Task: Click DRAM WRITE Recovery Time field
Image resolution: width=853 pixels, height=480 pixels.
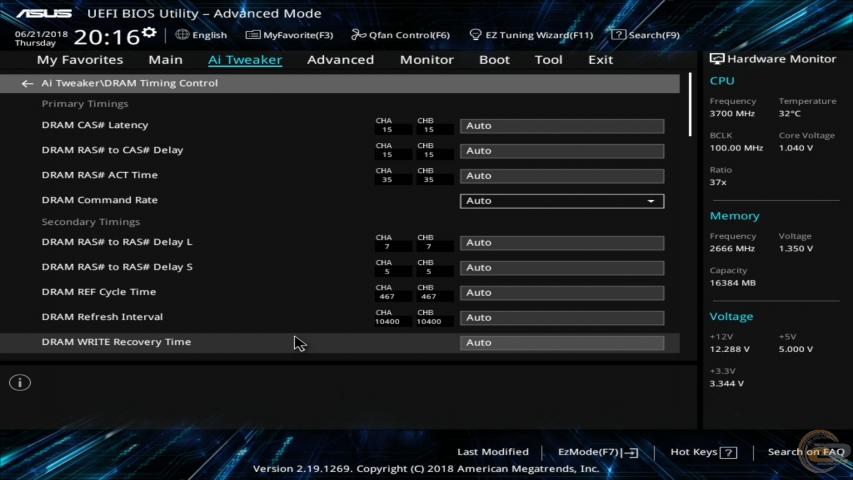Action: [562, 343]
